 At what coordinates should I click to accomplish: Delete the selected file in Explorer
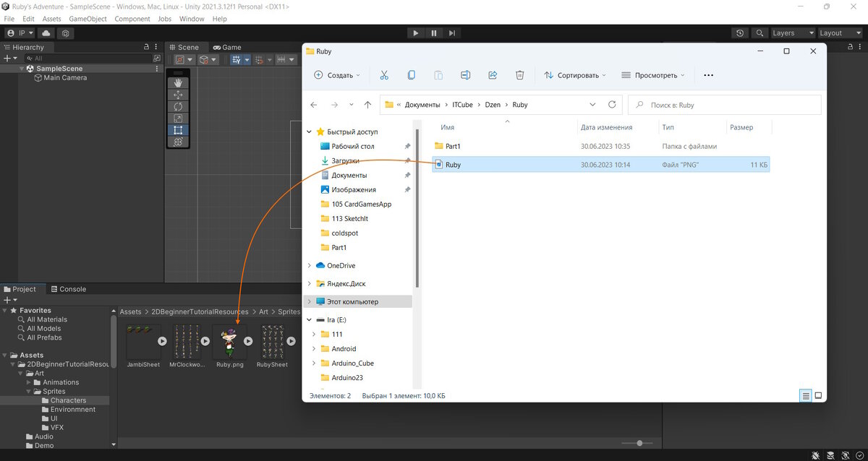point(519,75)
